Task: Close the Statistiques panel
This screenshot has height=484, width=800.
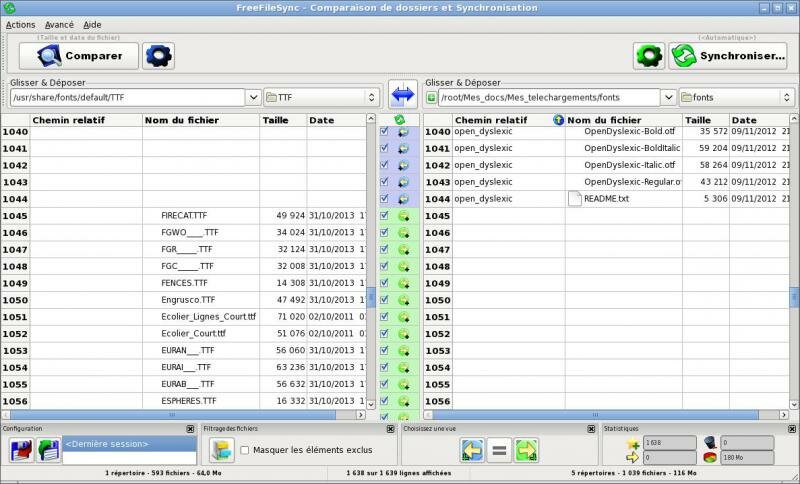Action: click(792, 429)
